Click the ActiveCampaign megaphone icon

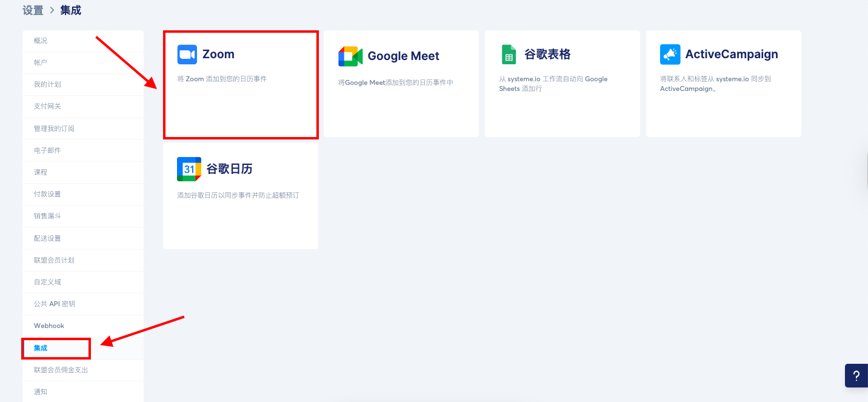tap(670, 54)
